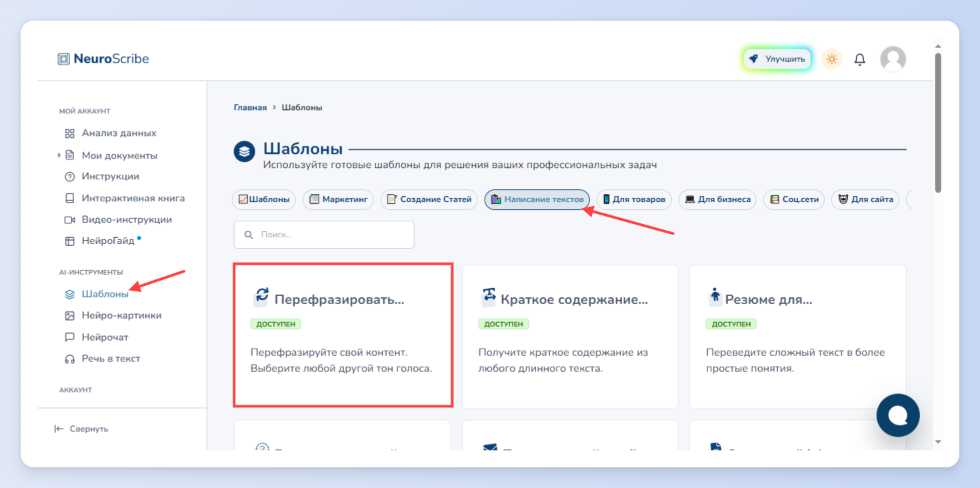Click text 'простые понятия.'
This screenshot has width=980, height=488.
tap(750, 368)
